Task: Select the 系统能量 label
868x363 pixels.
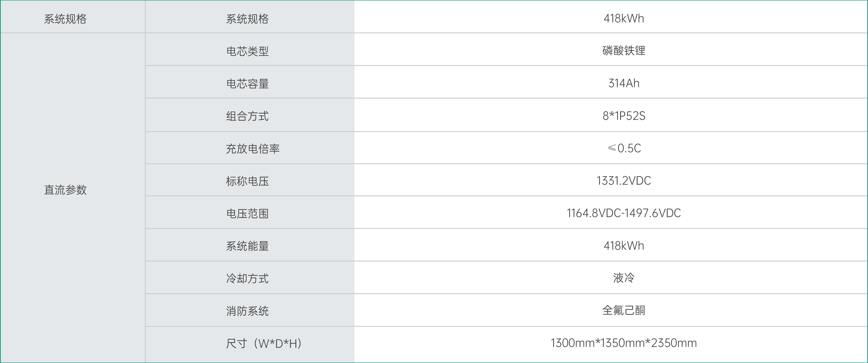Action: point(247,246)
